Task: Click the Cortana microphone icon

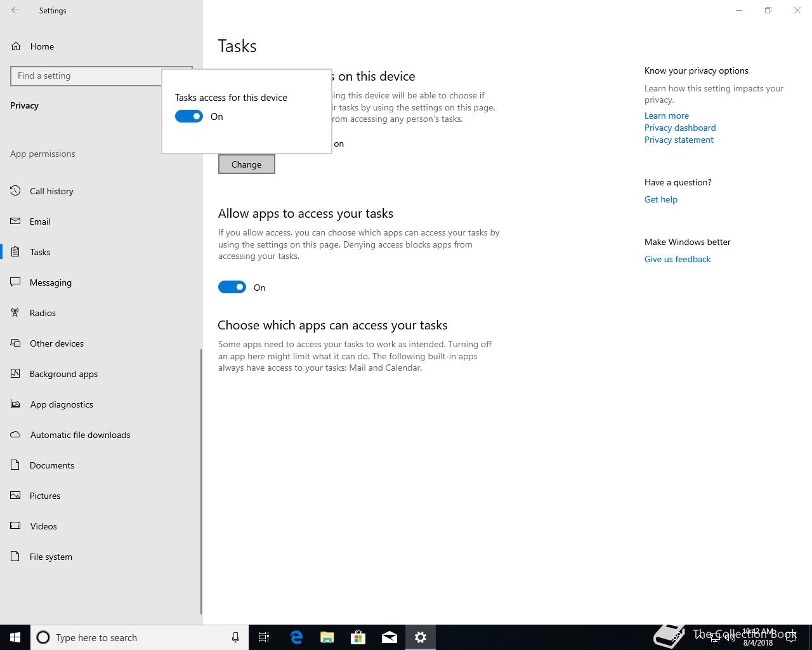Action: (235, 637)
